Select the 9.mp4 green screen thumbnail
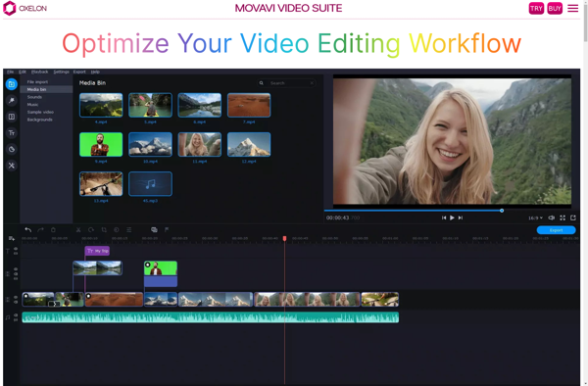588x386 pixels. [x=101, y=144]
